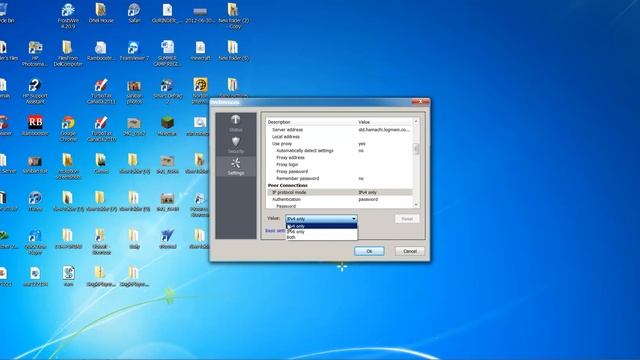This screenshot has height=360, width=640.
Task: Select the HP Support Assistant desktop icon
Action: [x=35, y=91]
